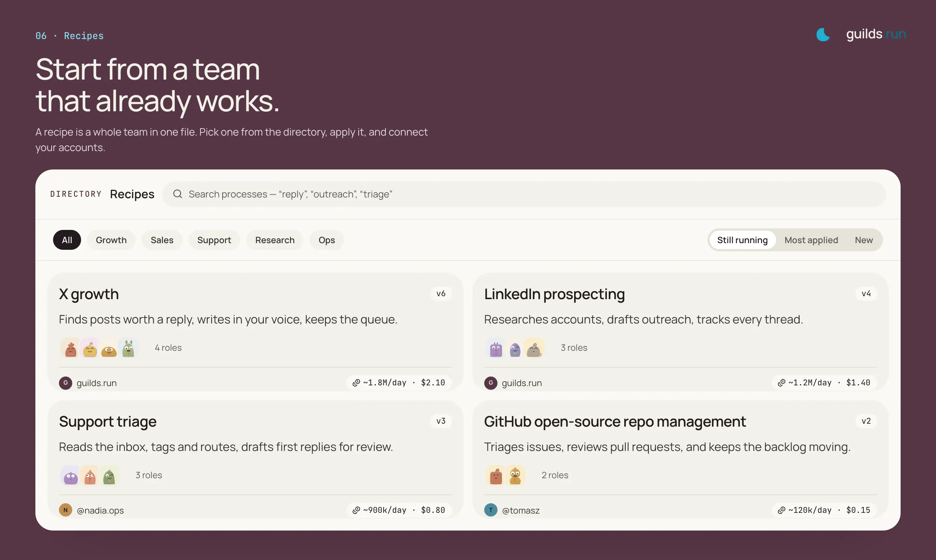Click the purple role avatar on LinkedIn prospecting
The image size is (936, 560).
coord(496,347)
